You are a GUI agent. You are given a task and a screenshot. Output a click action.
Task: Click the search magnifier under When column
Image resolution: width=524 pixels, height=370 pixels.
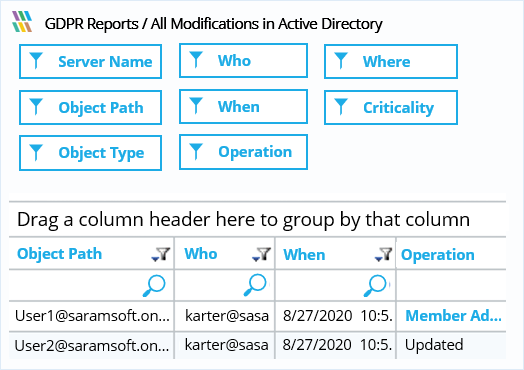[x=376, y=285]
